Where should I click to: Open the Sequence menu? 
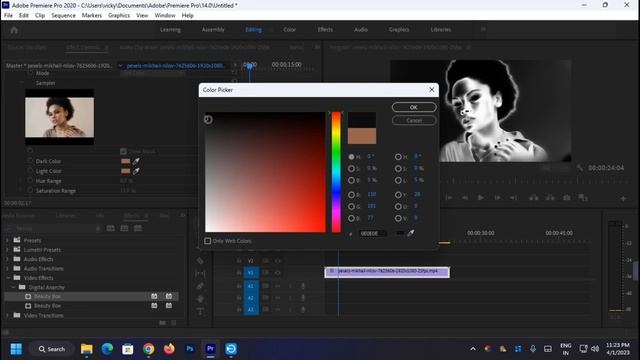(x=63, y=16)
